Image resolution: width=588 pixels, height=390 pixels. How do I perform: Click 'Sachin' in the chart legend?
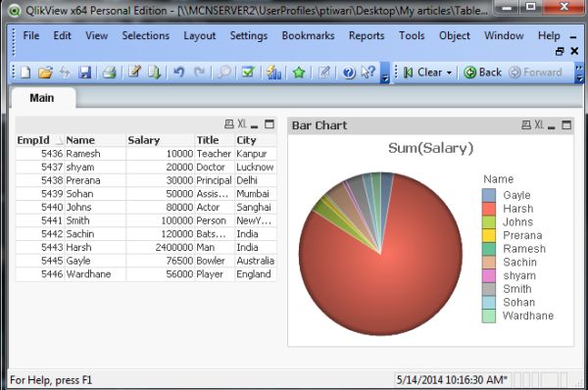[519, 263]
